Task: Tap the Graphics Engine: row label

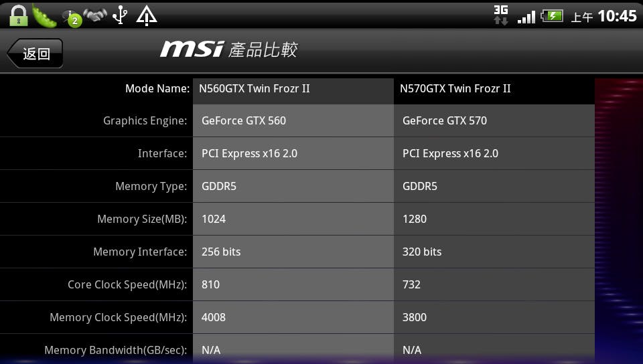Action: tap(145, 121)
